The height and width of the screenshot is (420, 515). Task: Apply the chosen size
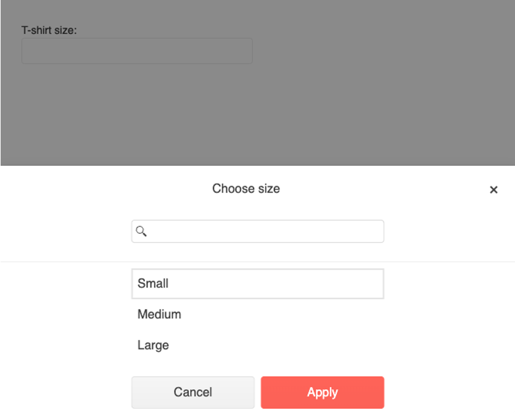click(x=323, y=392)
